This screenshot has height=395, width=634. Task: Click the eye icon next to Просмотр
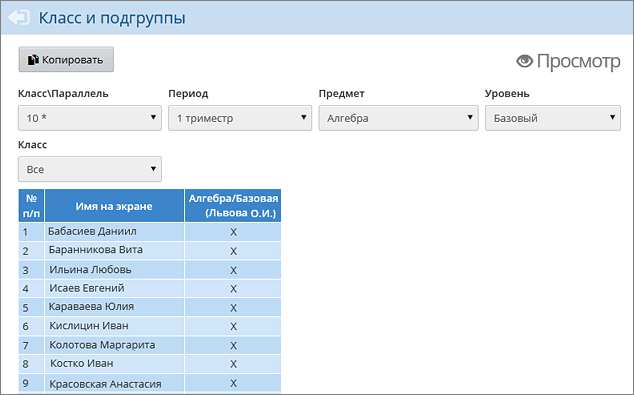[x=524, y=61]
